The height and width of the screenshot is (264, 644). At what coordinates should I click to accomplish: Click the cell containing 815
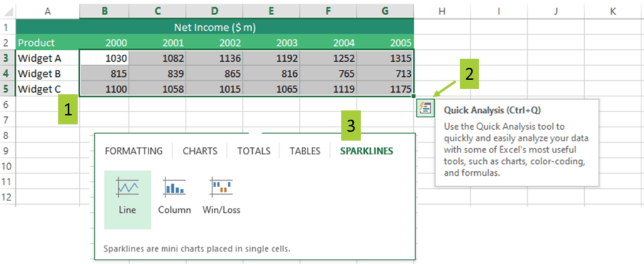tap(105, 74)
